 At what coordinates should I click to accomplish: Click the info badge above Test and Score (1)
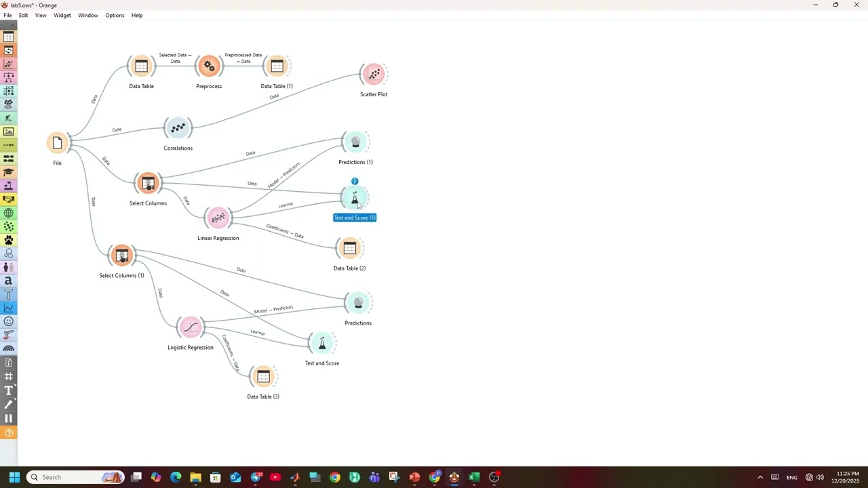pos(355,182)
